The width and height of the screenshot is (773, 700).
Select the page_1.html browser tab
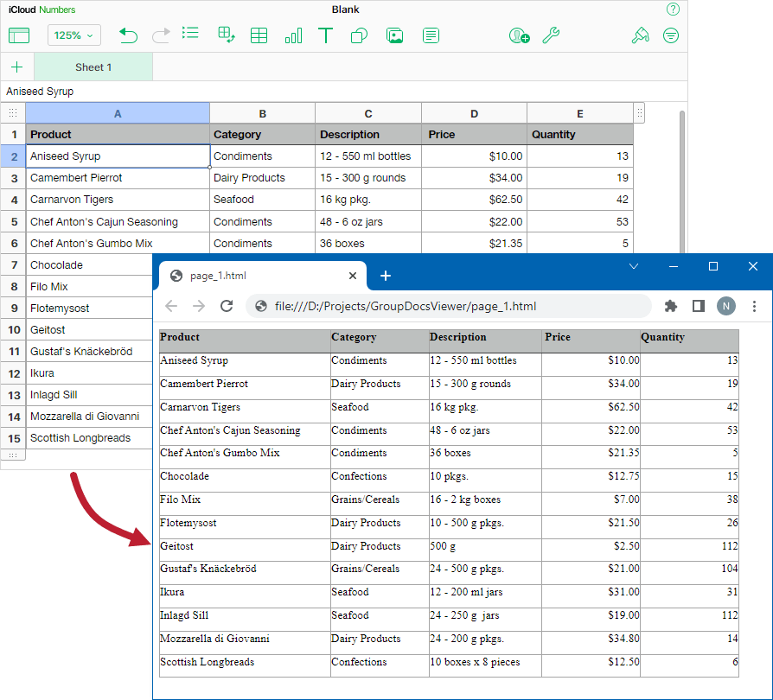pos(259,276)
